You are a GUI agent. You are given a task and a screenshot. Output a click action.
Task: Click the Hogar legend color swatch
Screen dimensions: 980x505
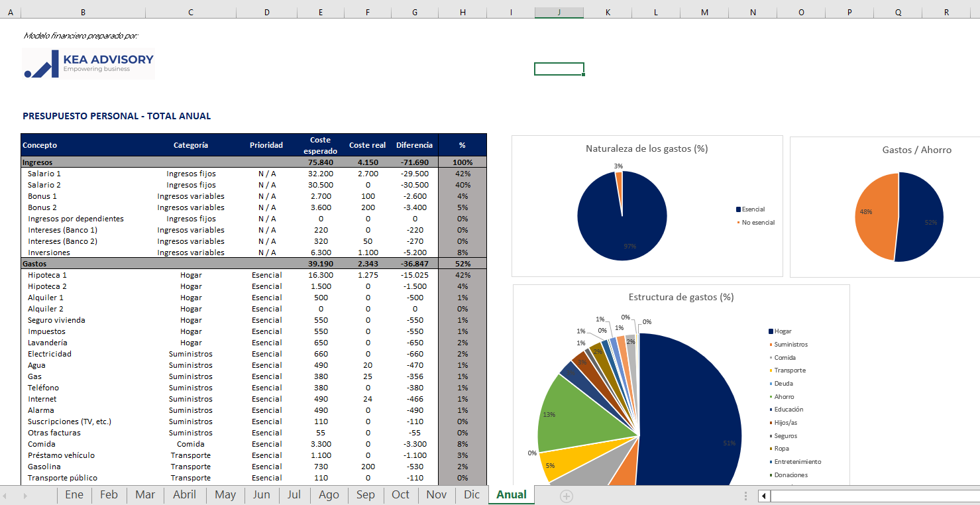(771, 331)
